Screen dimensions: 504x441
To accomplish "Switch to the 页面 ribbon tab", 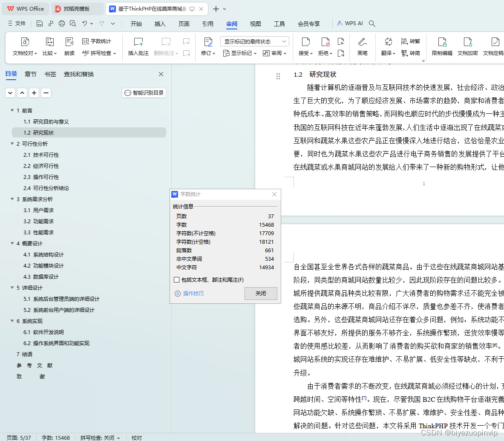I will (184, 24).
